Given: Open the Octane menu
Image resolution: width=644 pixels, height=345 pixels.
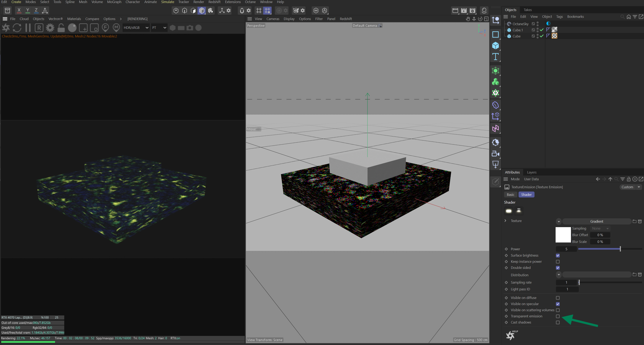Looking at the screenshot, I should [250, 2].
